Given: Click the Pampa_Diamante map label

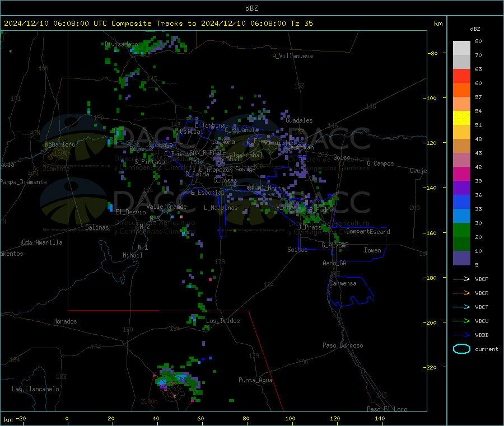Looking at the screenshot, I should [x=24, y=182].
